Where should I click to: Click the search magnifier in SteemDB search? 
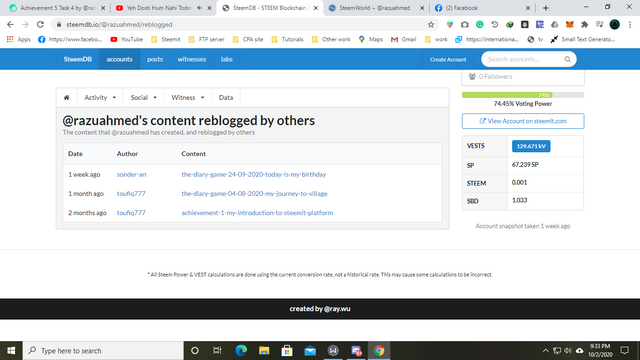point(567,59)
